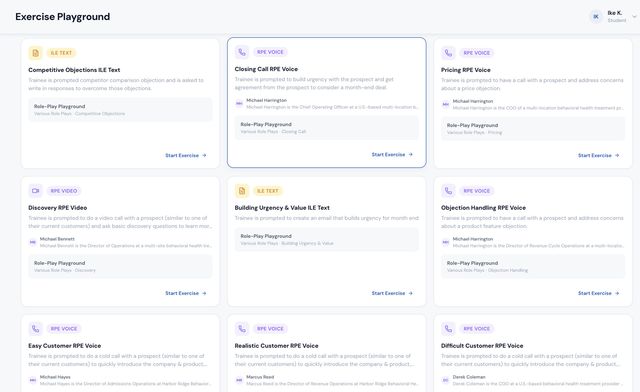Click the Competitive Objections ILE Text title
The width and height of the screenshot is (640, 392).
pyautogui.click(x=74, y=70)
